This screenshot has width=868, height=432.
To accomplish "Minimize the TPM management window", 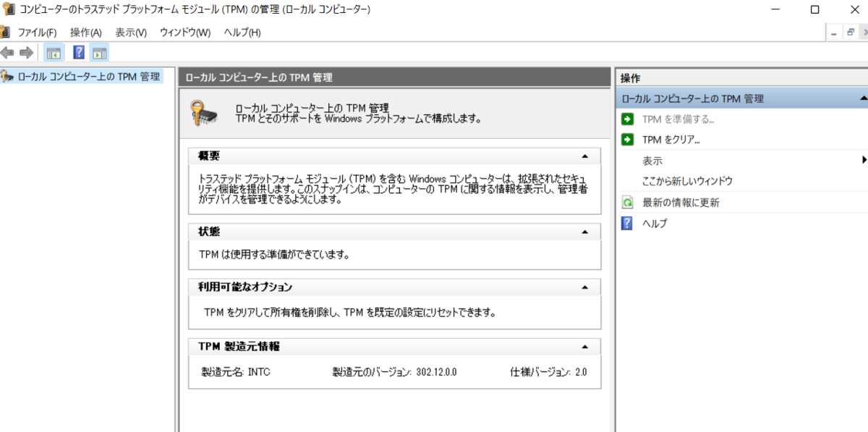I will [774, 9].
